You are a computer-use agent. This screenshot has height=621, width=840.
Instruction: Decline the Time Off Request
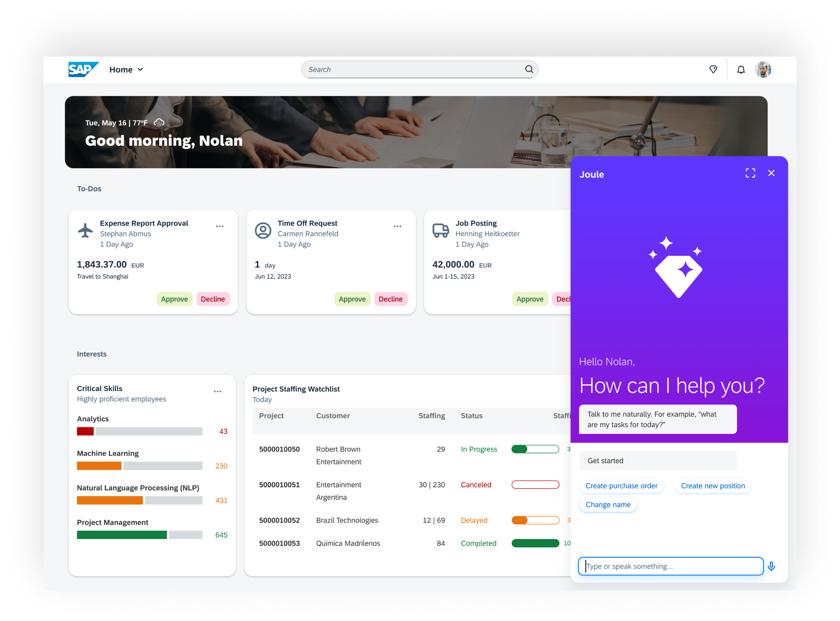point(391,299)
